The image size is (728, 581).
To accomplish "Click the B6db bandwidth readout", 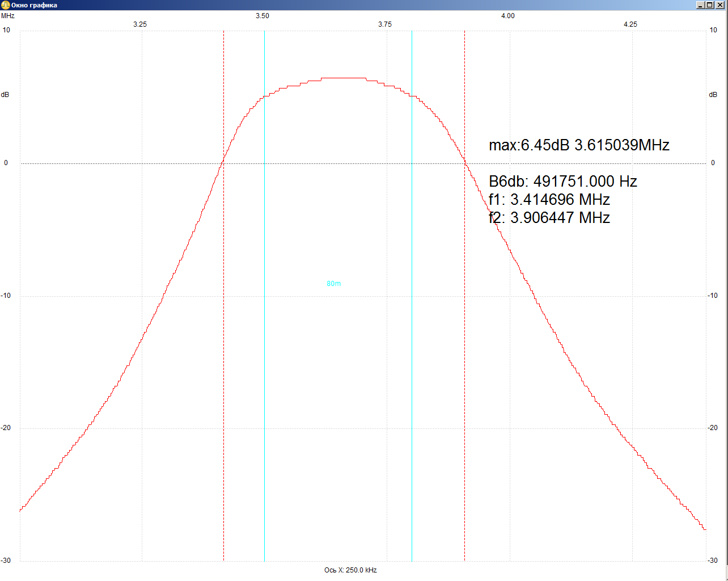I will pos(562,182).
